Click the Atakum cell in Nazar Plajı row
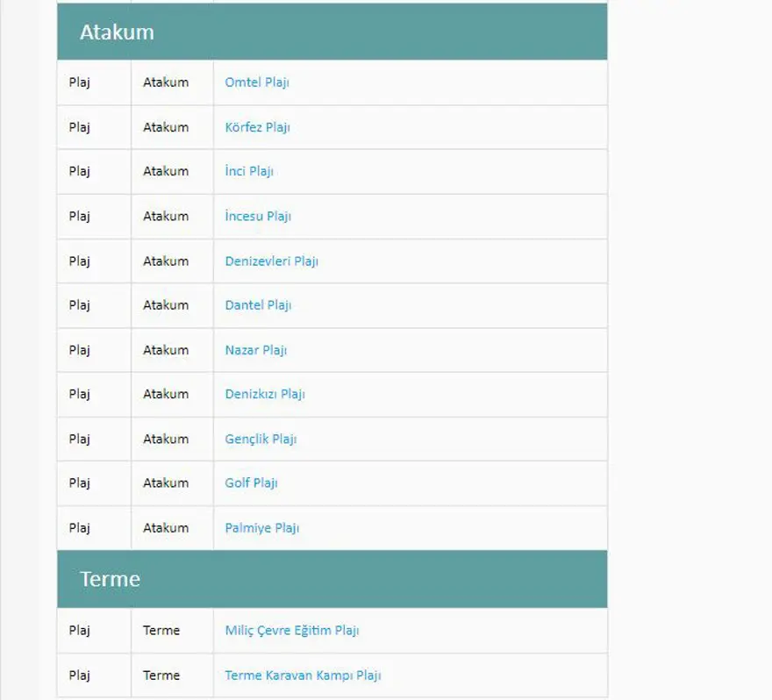Image resolution: width=772 pixels, height=700 pixels. (x=166, y=350)
